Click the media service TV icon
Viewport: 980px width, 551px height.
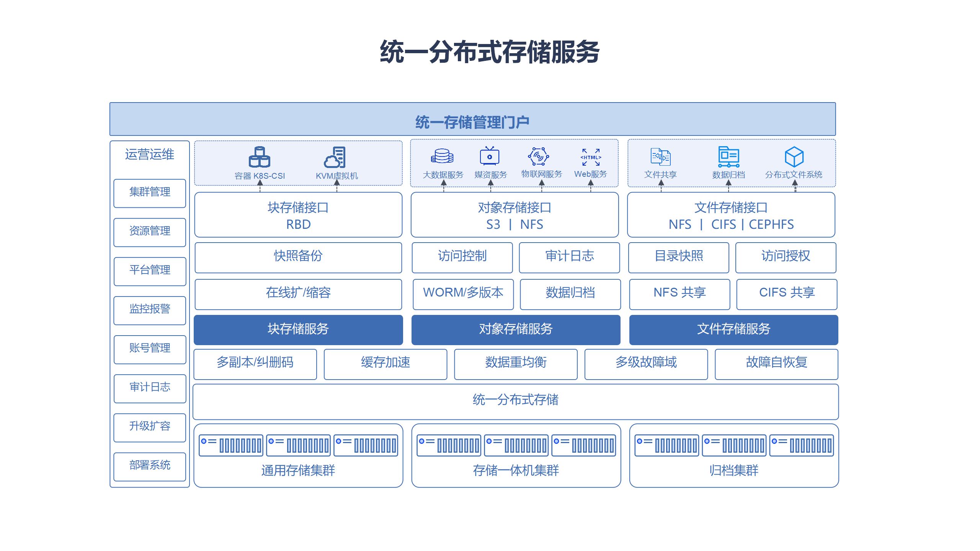490,156
